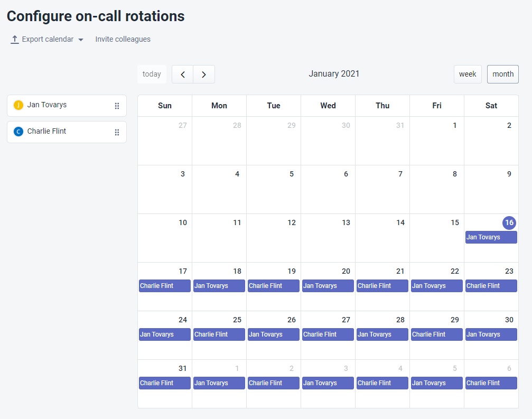The width and height of the screenshot is (532, 419).
Task: Switch to month view
Action: pyautogui.click(x=502, y=74)
